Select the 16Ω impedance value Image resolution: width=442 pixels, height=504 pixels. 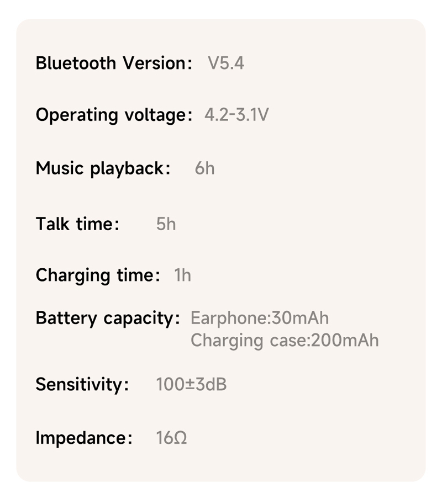click(171, 438)
